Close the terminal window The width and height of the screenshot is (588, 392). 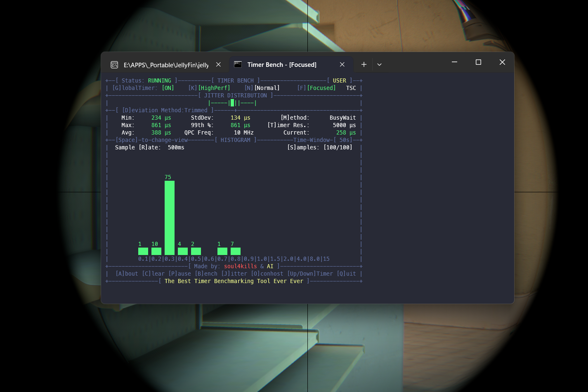502,62
